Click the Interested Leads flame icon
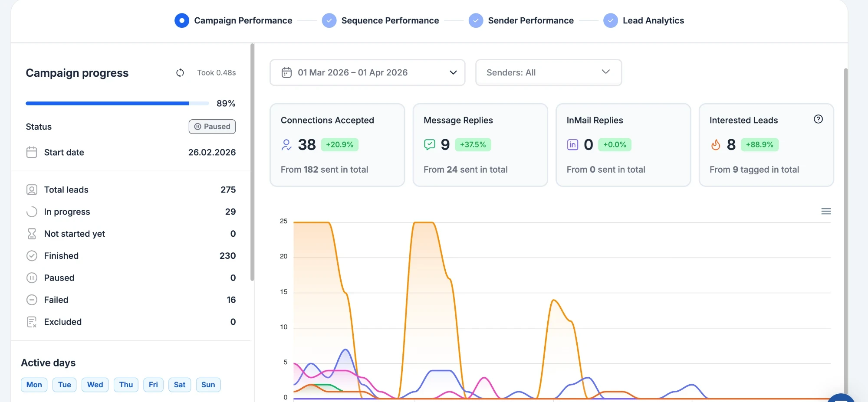The image size is (868, 402). click(x=716, y=144)
